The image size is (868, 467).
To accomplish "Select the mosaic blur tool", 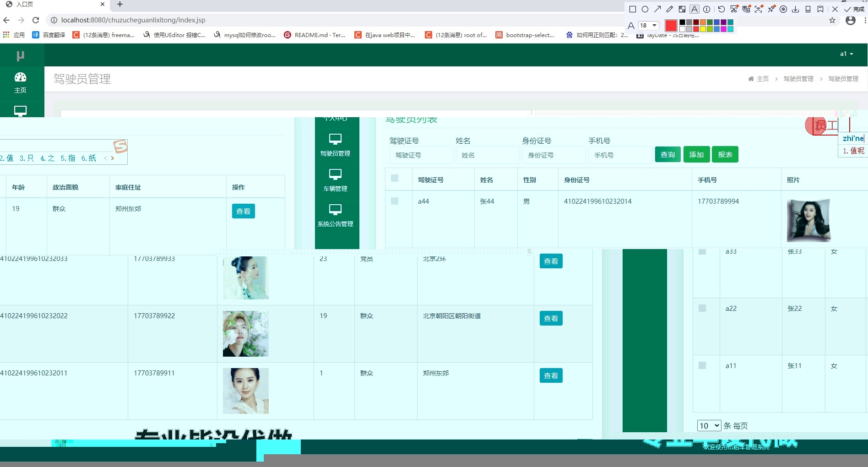I will [682, 9].
